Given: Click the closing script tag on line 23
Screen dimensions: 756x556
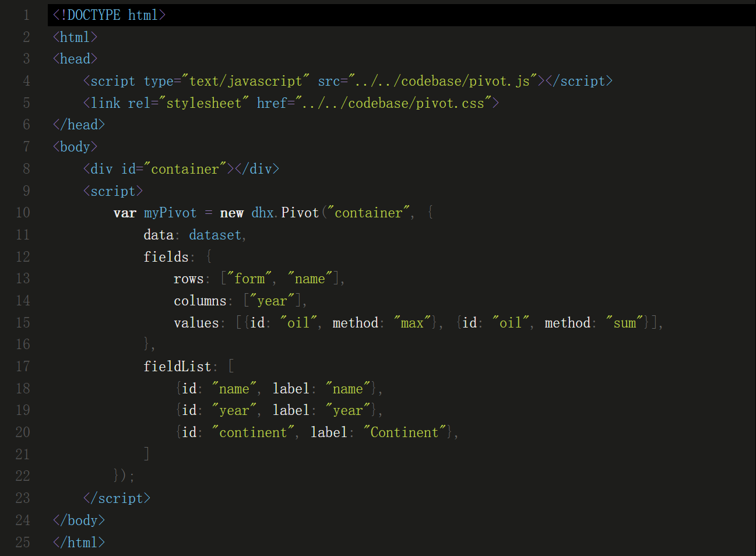Looking at the screenshot, I should tap(117, 499).
